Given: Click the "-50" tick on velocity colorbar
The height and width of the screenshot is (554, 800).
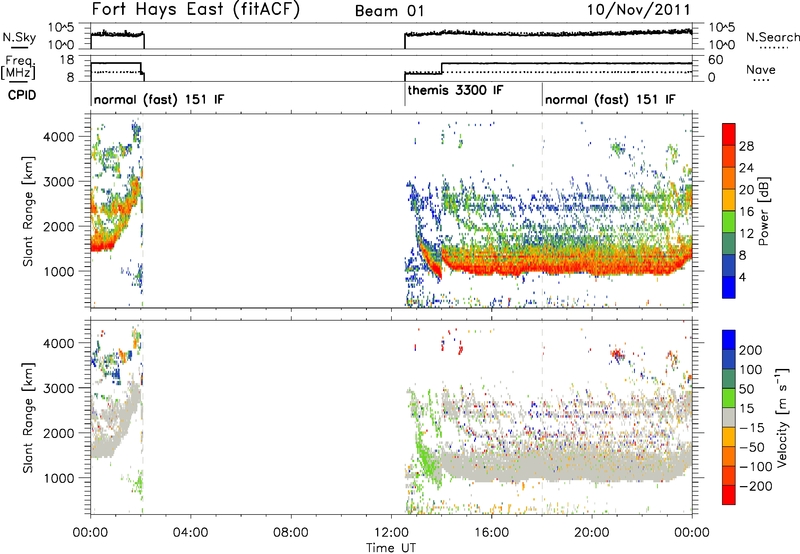Looking at the screenshot, I should click(752, 447).
